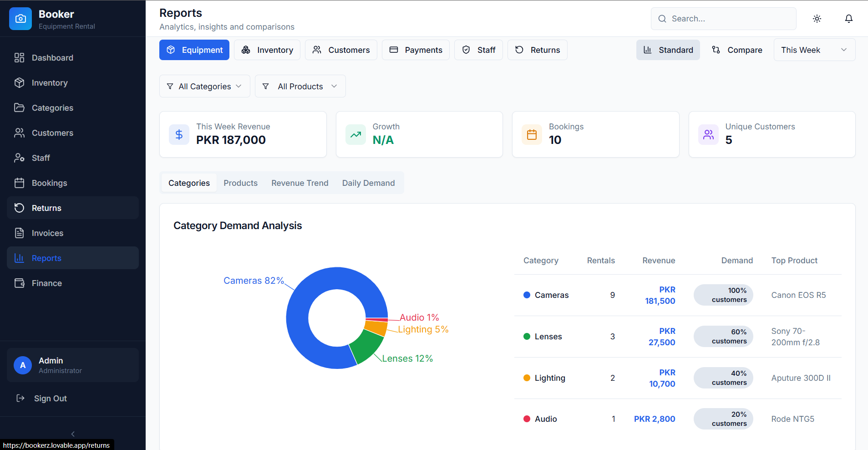Select Reports in the sidebar
The width and height of the screenshot is (868, 450).
(73, 258)
